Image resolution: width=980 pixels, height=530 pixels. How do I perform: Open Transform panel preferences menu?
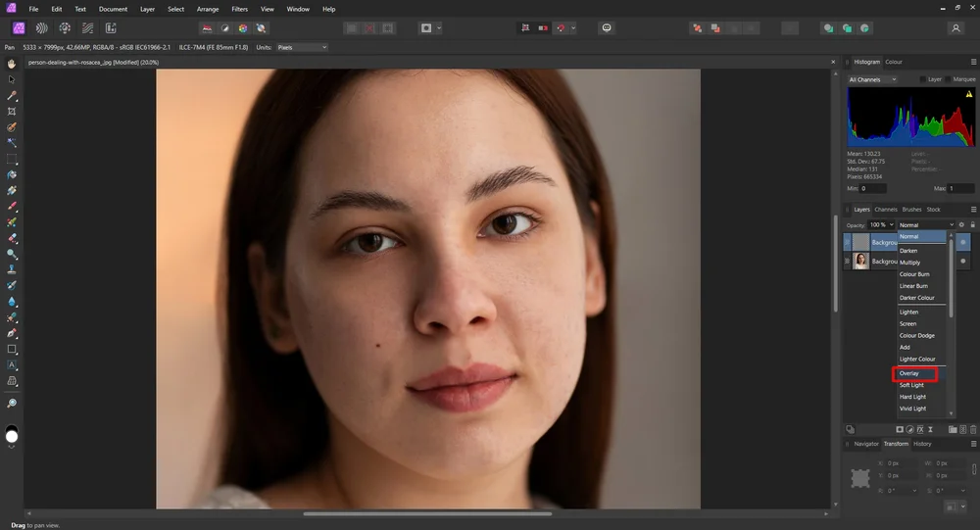click(973, 444)
